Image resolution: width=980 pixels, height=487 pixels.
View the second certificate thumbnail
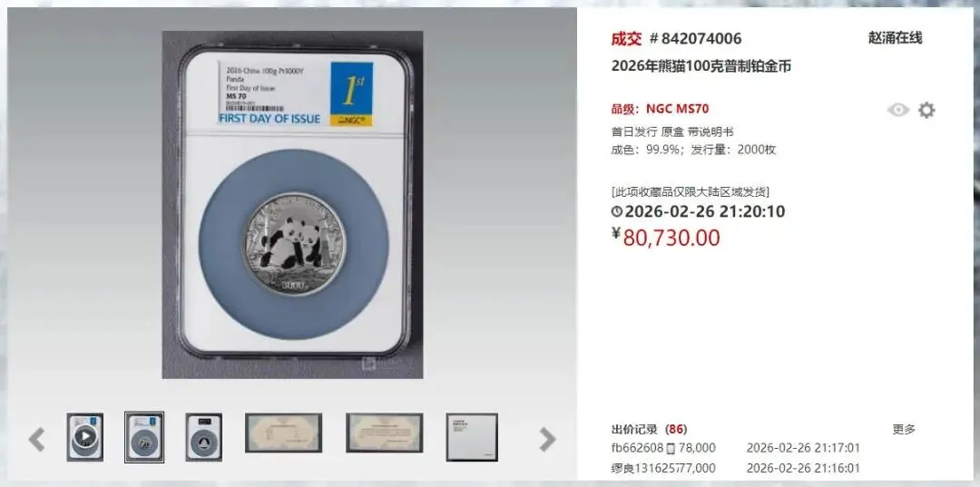(x=385, y=433)
